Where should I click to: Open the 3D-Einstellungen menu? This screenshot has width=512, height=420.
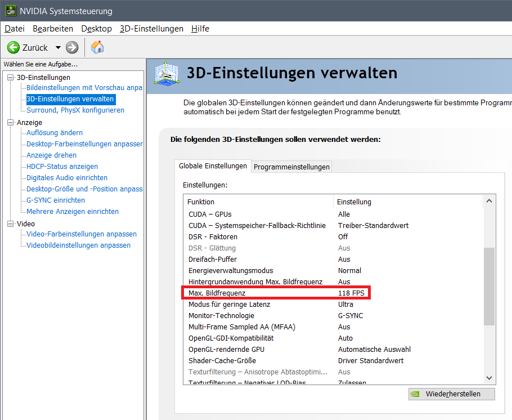point(151,29)
